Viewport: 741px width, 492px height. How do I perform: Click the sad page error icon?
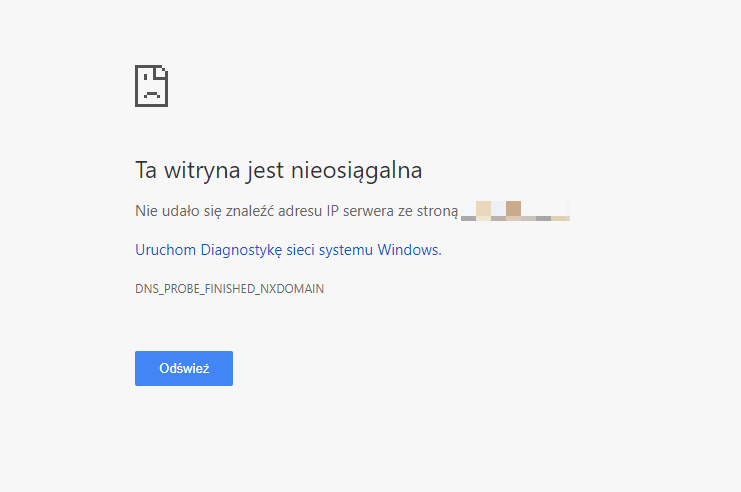click(x=152, y=86)
